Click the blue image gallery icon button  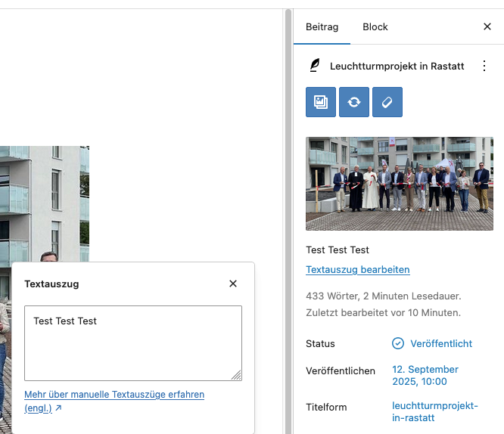click(320, 102)
